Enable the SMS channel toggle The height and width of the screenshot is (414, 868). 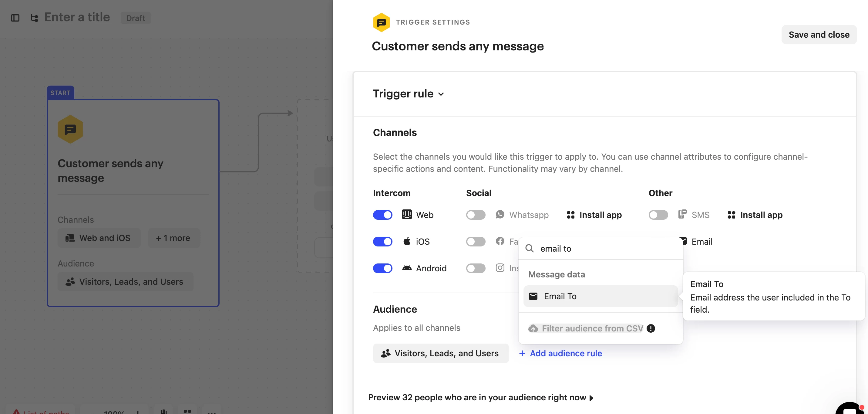pyautogui.click(x=658, y=215)
